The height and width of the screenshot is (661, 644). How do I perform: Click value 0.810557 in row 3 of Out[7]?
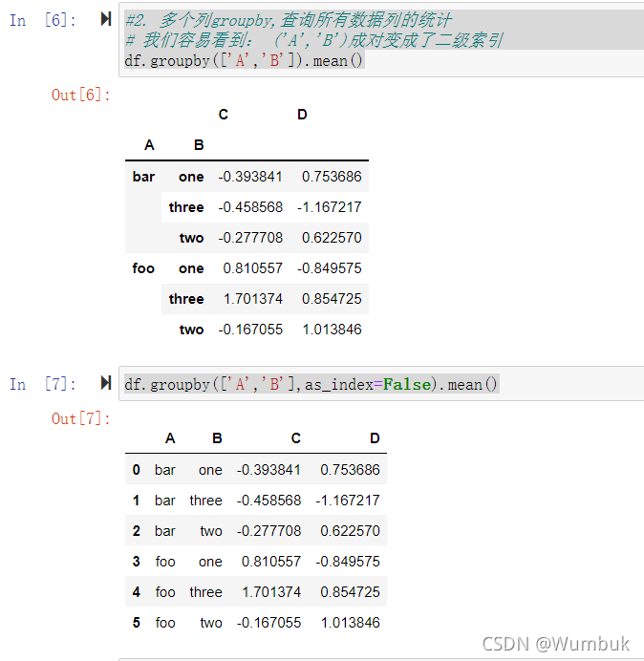(x=271, y=562)
